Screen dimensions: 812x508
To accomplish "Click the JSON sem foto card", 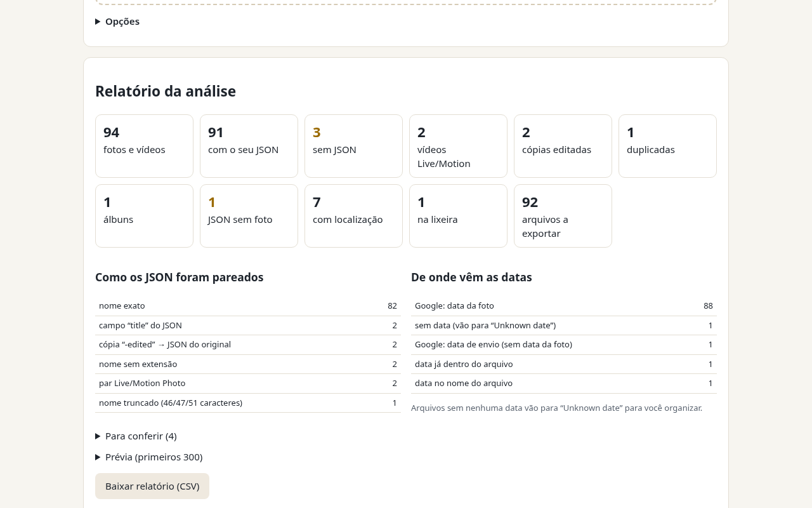I will pos(249,216).
